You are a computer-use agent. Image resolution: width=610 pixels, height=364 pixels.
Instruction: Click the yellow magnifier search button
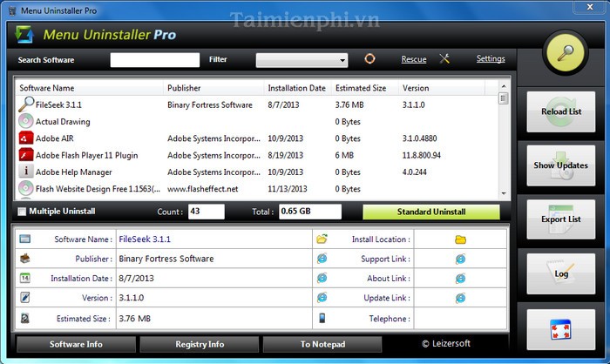click(x=566, y=53)
